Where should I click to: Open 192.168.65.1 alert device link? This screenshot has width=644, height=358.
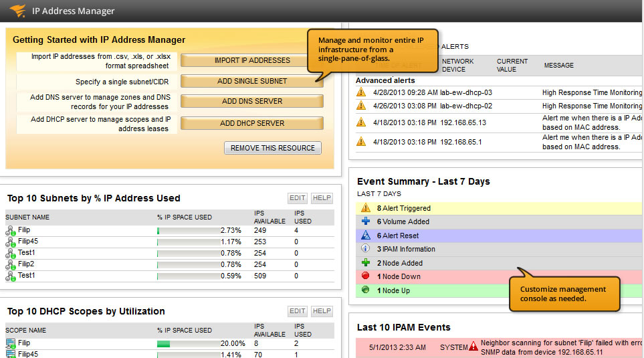point(461,142)
